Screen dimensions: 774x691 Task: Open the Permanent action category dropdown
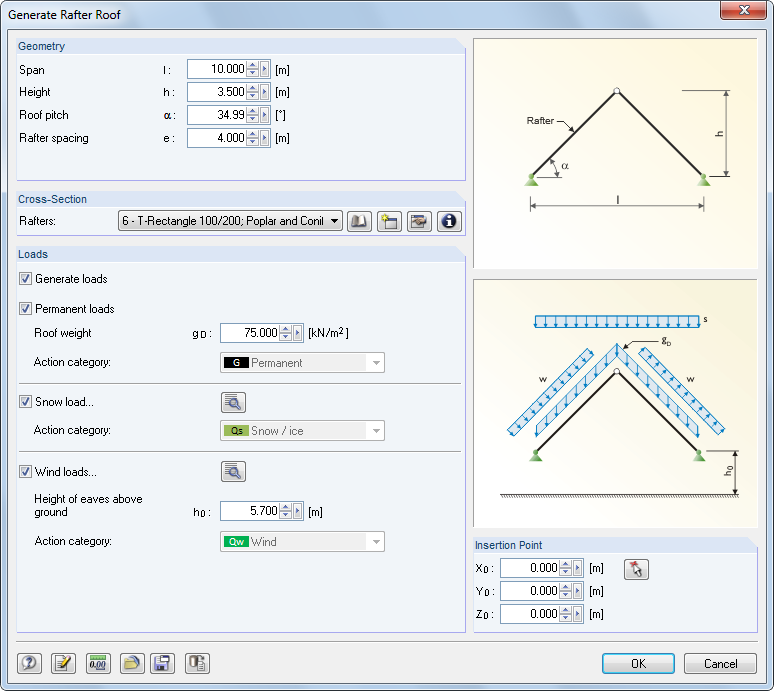(302, 363)
